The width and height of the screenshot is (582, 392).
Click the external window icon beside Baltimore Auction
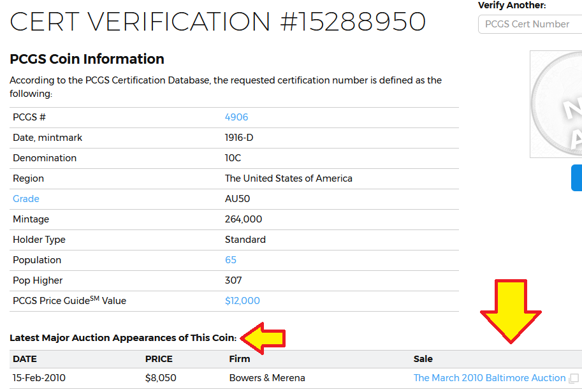pyautogui.click(x=574, y=378)
